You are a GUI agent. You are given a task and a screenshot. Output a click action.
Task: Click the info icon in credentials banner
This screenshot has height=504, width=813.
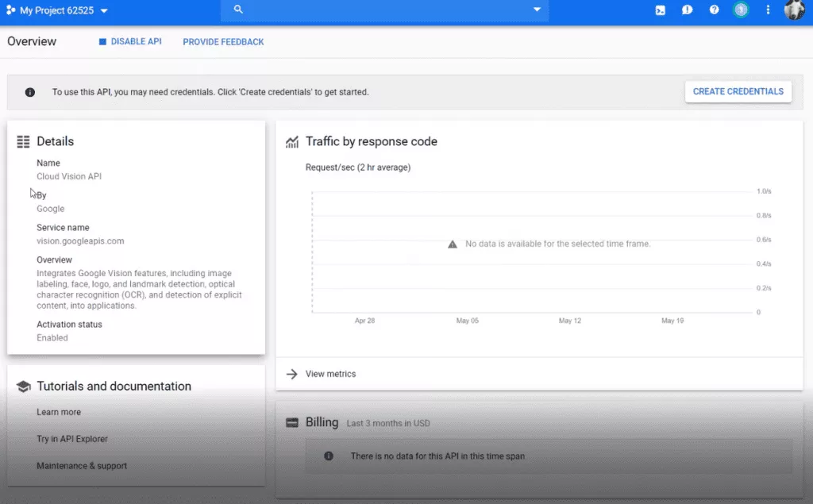coord(30,92)
